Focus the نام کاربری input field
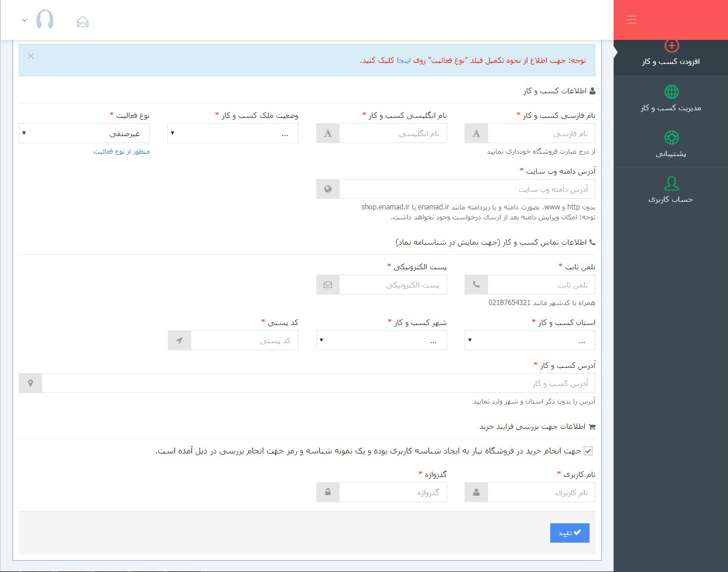The width and height of the screenshot is (728, 572). click(x=541, y=492)
